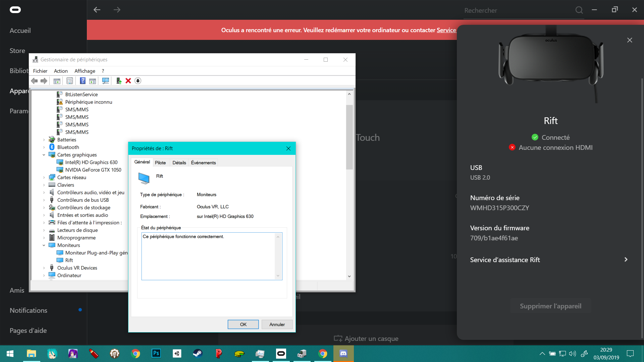Screen dimensions: 644x362
Task: Click Scan for hardware changes toolbar icon
Action: 105,81
